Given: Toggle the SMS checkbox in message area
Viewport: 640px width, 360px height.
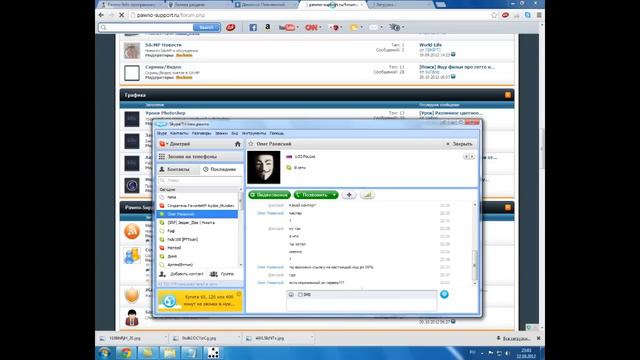Looking at the screenshot, I should point(300,294).
